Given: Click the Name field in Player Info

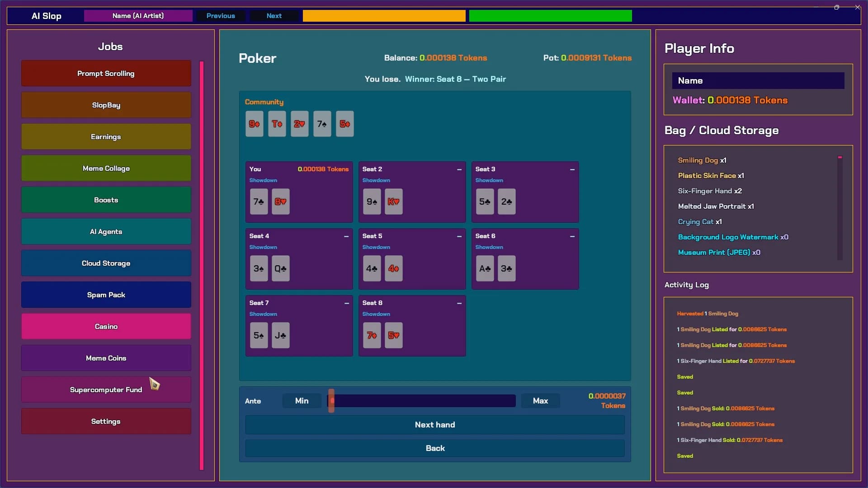Looking at the screenshot, I should [x=758, y=81].
